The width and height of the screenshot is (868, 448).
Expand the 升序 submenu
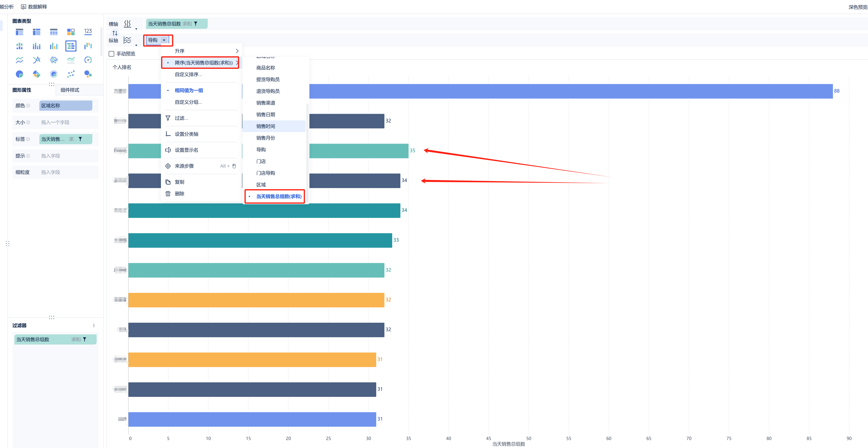(x=201, y=51)
